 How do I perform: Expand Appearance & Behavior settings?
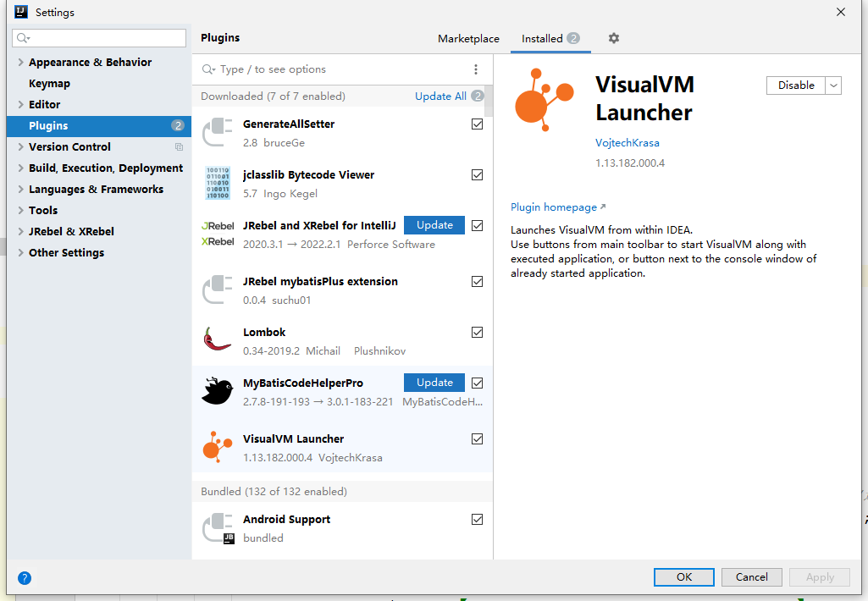click(x=20, y=62)
